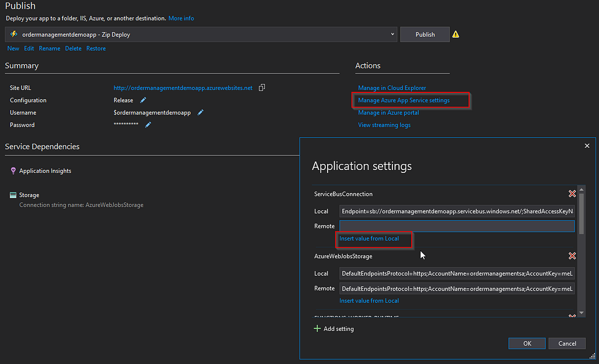
Task: Click settings list scrollbar down arrow
Action: [581, 313]
